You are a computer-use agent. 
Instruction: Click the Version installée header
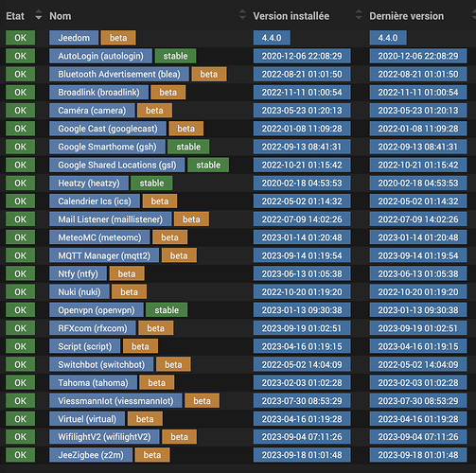(291, 16)
